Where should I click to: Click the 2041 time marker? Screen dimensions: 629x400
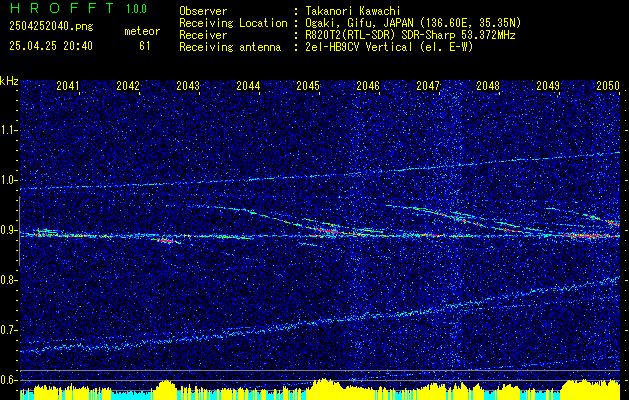(68, 85)
